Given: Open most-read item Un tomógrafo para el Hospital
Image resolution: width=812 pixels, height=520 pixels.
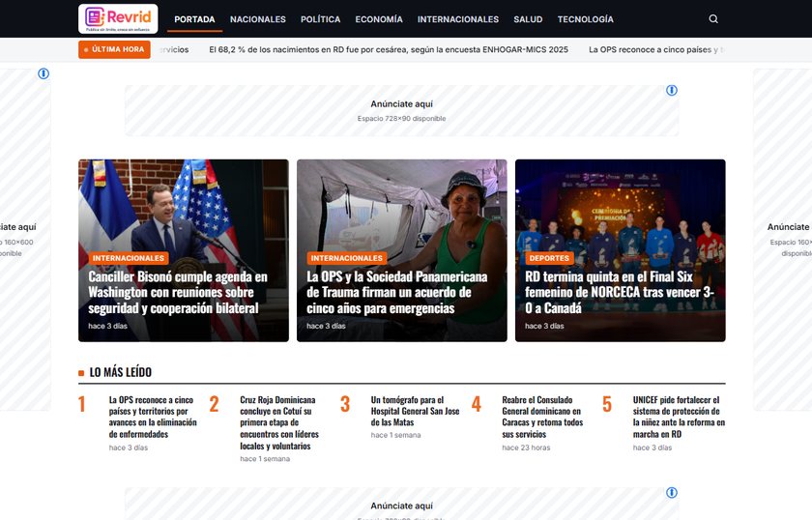Looking at the screenshot, I should point(415,411).
